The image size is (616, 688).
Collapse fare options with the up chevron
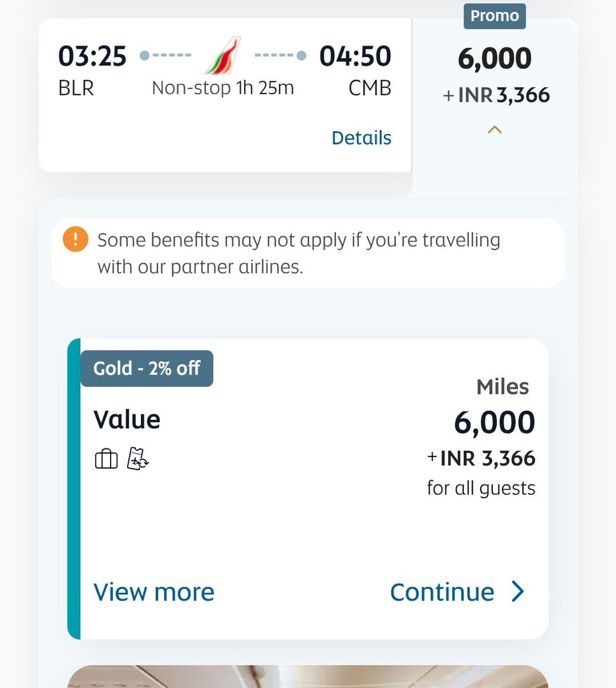tap(495, 130)
